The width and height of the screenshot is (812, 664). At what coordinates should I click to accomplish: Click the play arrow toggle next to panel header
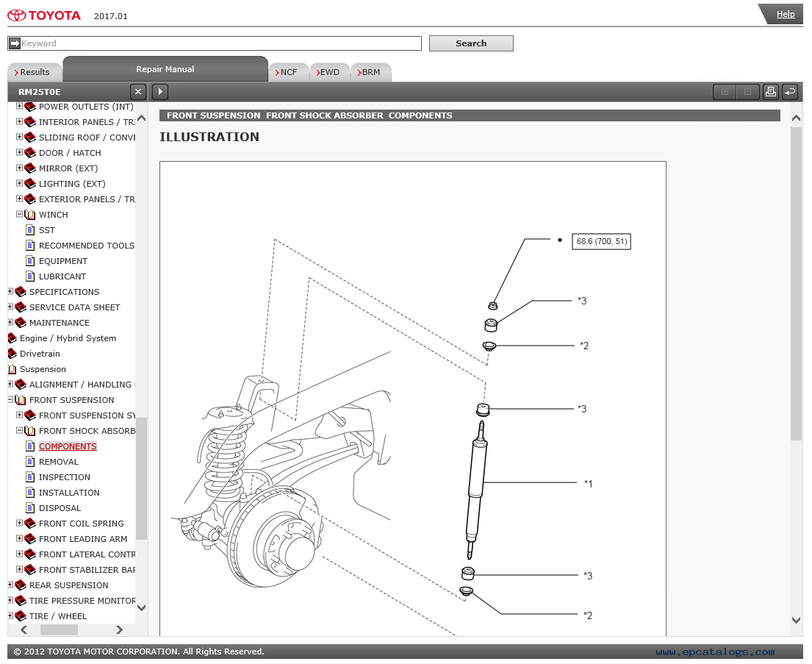coord(160,92)
